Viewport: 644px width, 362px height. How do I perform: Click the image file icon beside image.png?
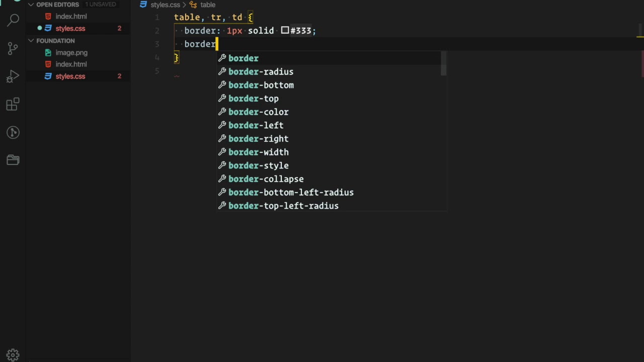[x=48, y=52]
